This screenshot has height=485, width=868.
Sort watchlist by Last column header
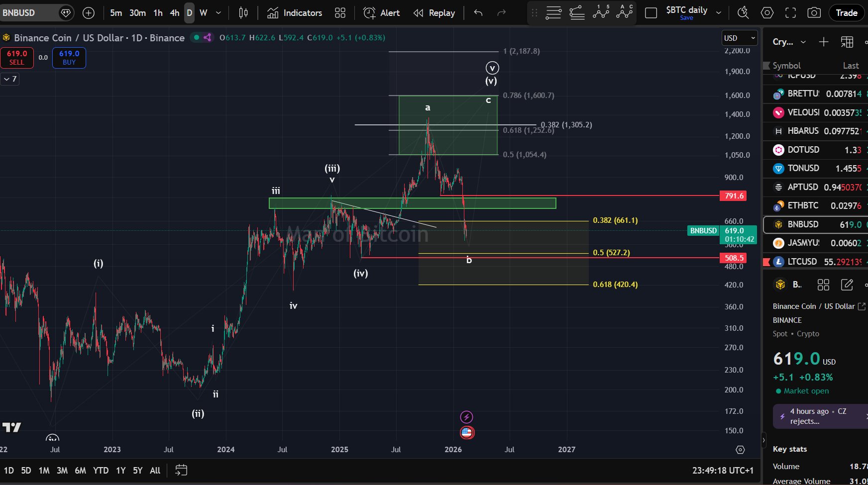tap(851, 66)
